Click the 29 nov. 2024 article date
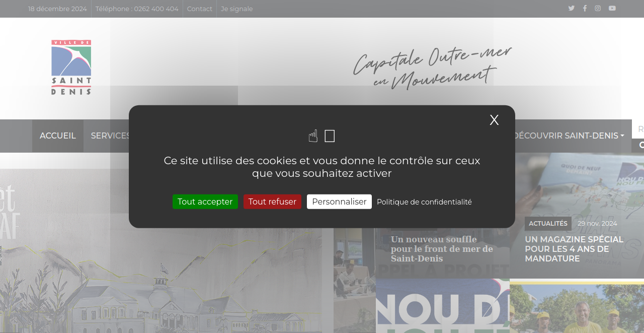The image size is (644, 333). tap(597, 224)
